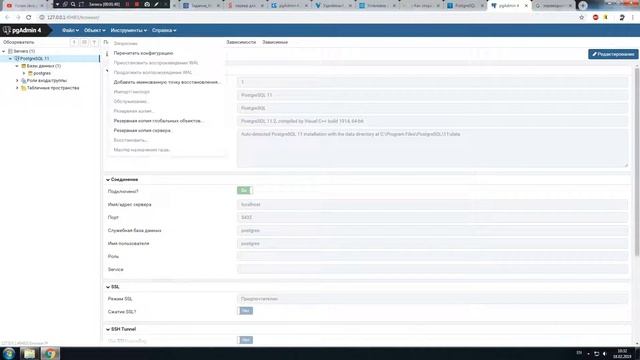Toggle the Подключено? switch
The image size is (640, 360).
coord(244,191)
